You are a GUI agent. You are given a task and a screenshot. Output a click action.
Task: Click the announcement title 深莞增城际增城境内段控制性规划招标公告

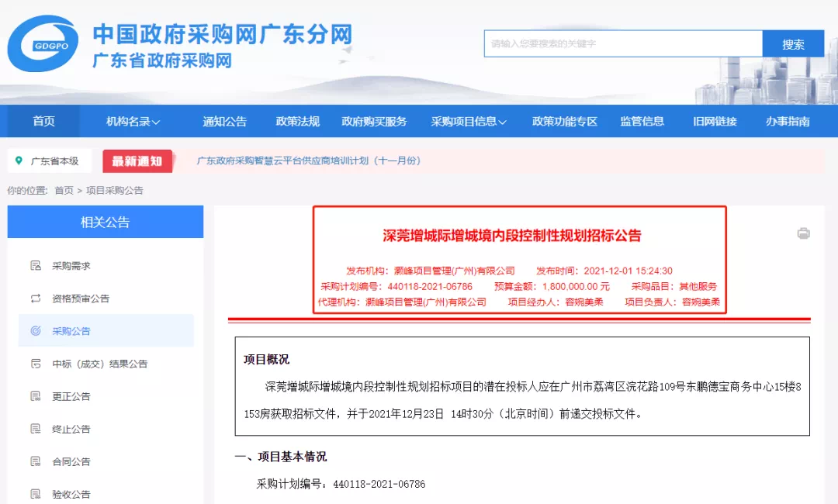tap(512, 236)
